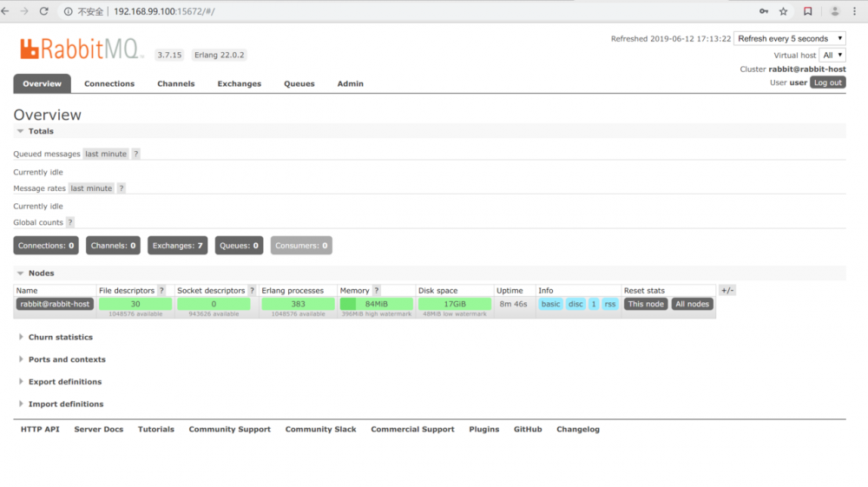The height and width of the screenshot is (487, 868).
Task: Change Queued messages last minute range
Action: [106, 154]
